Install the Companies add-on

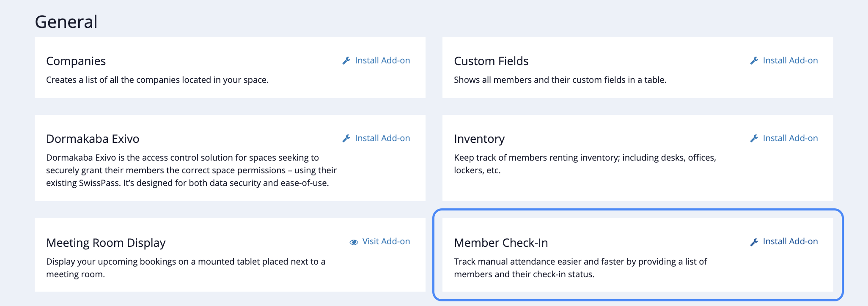tap(382, 60)
